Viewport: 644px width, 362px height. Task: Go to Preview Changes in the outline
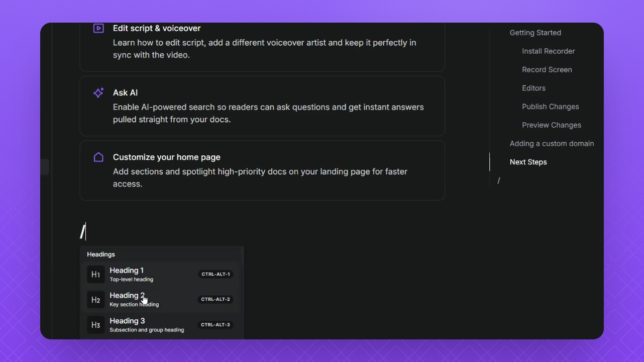click(551, 125)
